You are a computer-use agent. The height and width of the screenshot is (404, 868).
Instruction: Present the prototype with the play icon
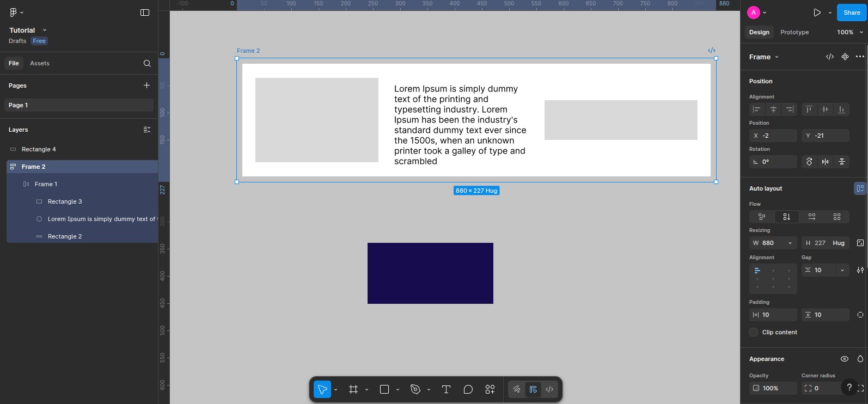817,13
